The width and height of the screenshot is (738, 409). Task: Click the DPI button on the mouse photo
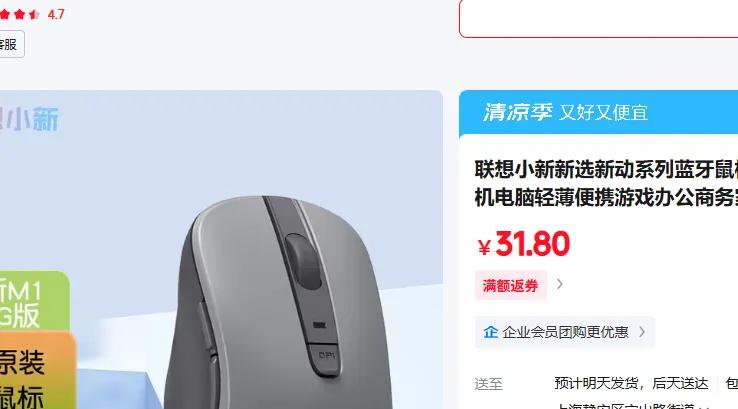click(x=326, y=359)
